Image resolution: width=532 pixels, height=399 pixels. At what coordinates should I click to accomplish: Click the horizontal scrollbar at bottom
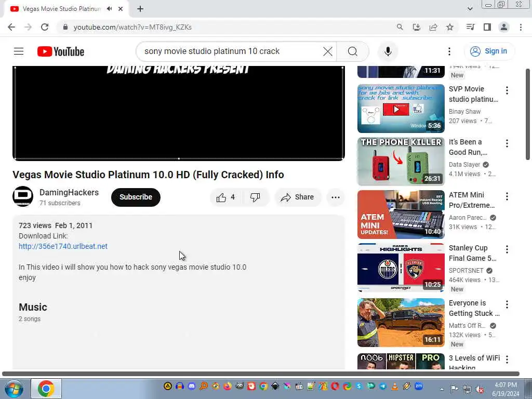click(261, 374)
